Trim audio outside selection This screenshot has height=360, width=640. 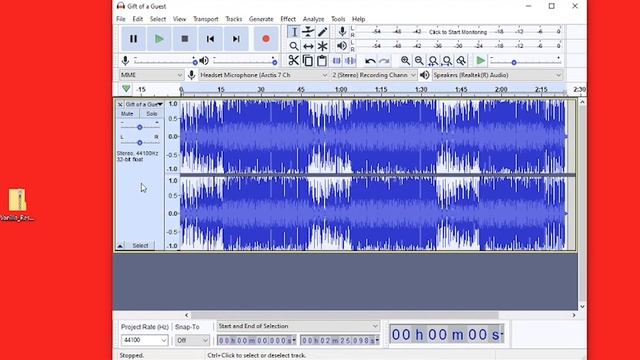coord(336,61)
